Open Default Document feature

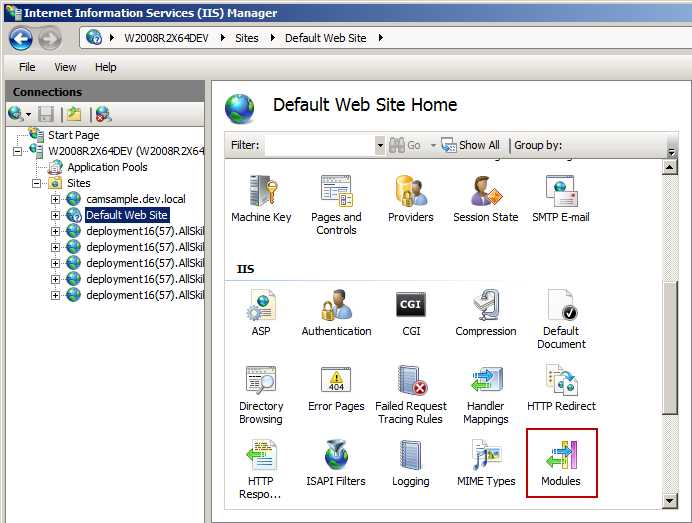(561, 319)
